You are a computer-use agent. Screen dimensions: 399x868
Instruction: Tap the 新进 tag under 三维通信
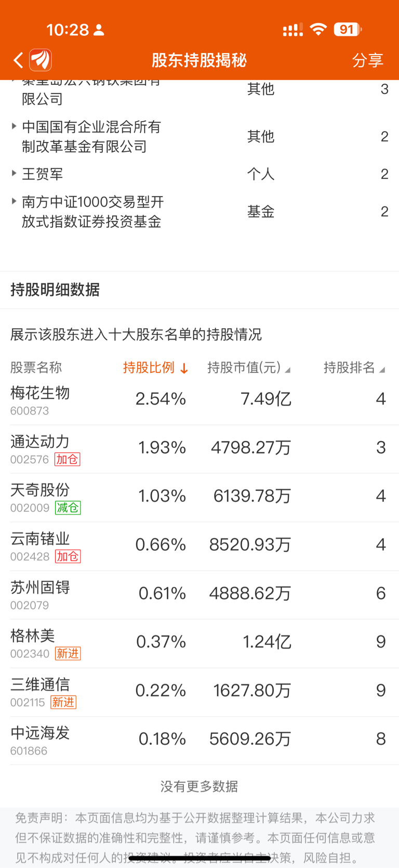point(63,702)
